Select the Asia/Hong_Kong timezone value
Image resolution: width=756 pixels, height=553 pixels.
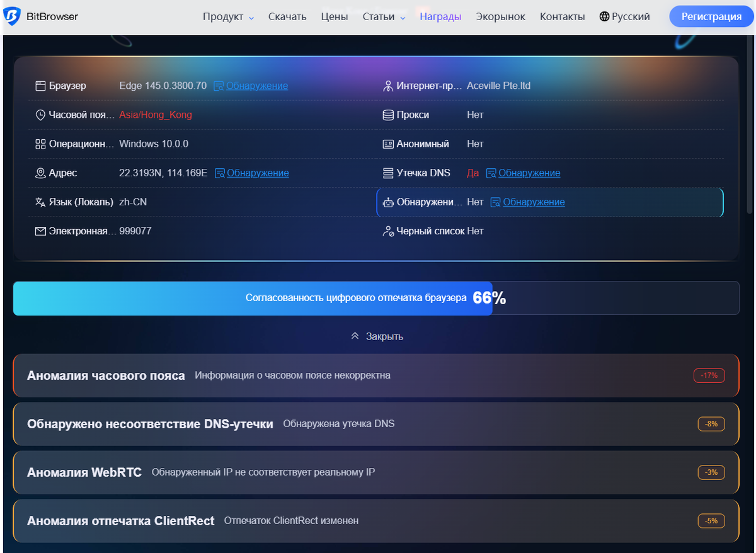156,115
